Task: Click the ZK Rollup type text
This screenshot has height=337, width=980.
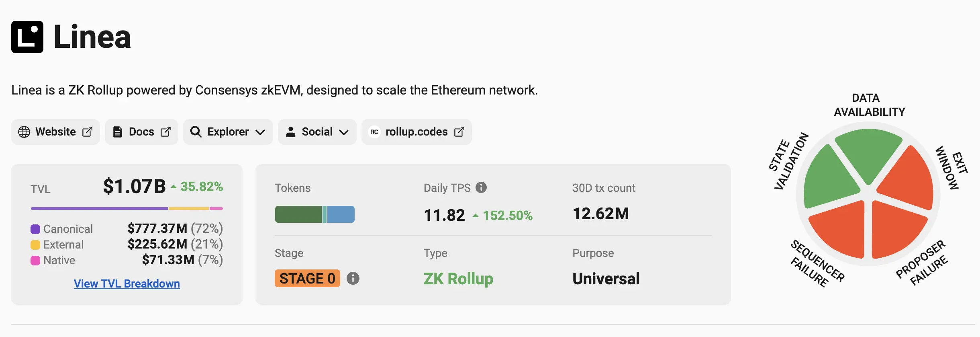Action: (x=458, y=279)
